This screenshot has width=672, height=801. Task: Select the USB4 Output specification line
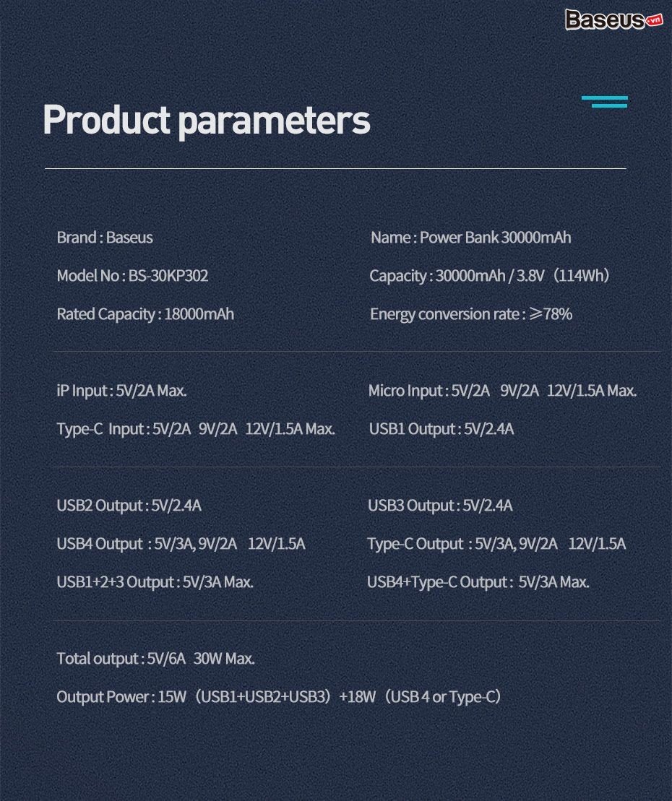pyautogui.click(x=181, y=544)
